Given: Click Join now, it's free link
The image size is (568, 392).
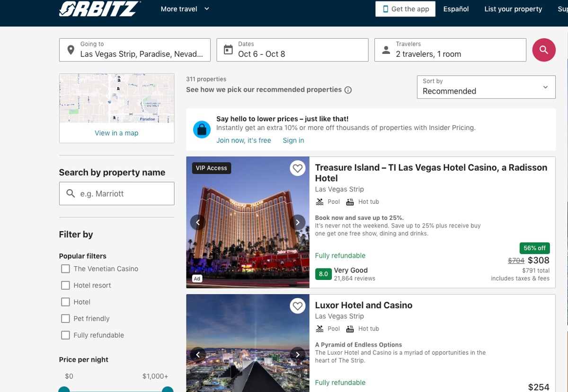Looking at the screenshot, I should [x=244, y=140].
